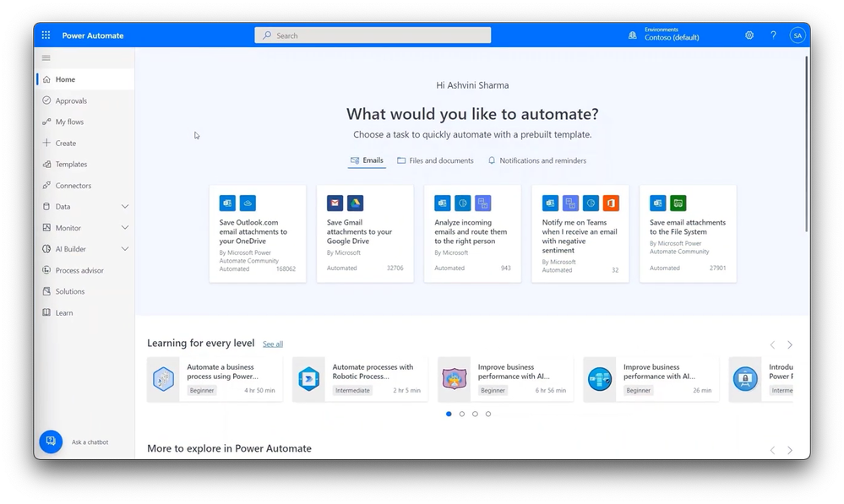Go to next learning items arrow
844x504 pixels.
pos(790,344)
